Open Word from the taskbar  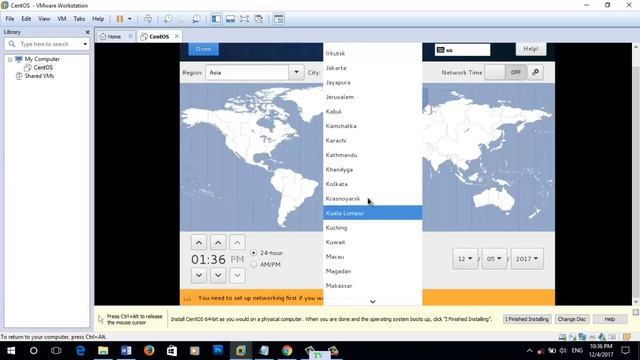126,351
